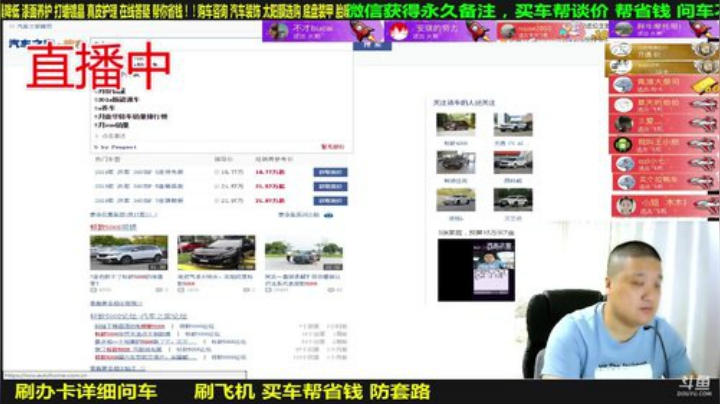Viewport: 720px width, 404px height.
Task: Open the title under the white SUV video
Action: tap(127, 280)
